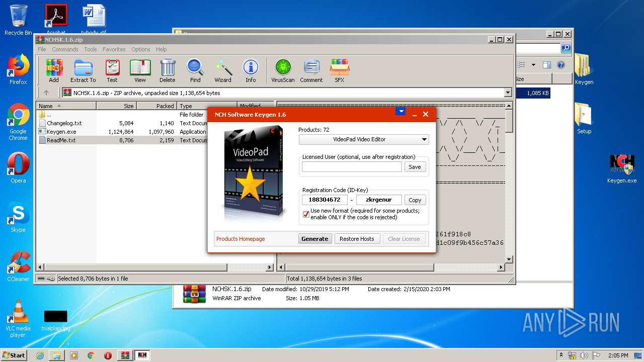644x362 pixels.
Task: Click the Explorer help question mark icon
Action: 561,65
